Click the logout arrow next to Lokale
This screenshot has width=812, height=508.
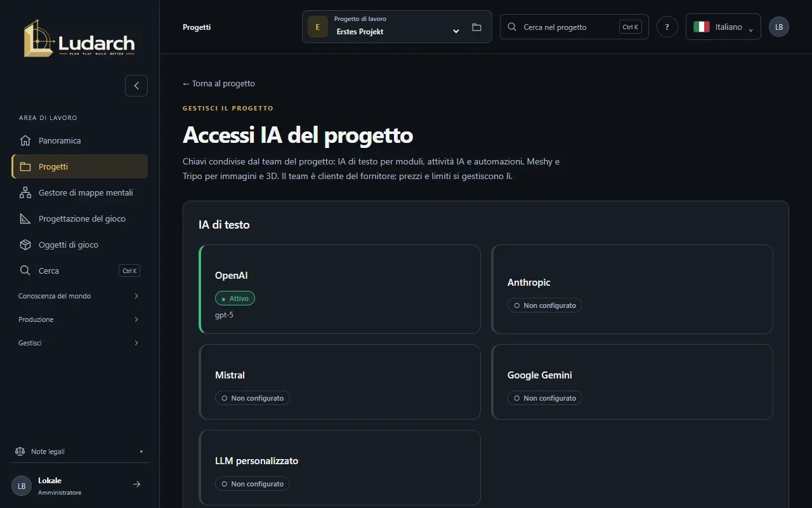coord(136,485)
